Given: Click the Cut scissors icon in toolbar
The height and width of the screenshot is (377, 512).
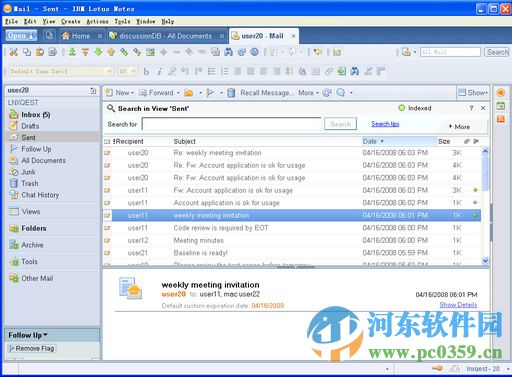Looking at the screenshot, I should click(x=13, y=52).
